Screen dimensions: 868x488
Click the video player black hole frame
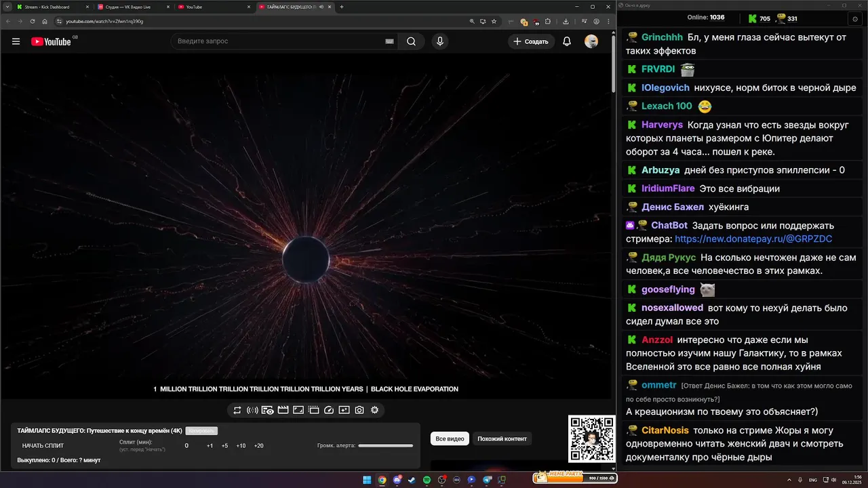click(306, 225)
